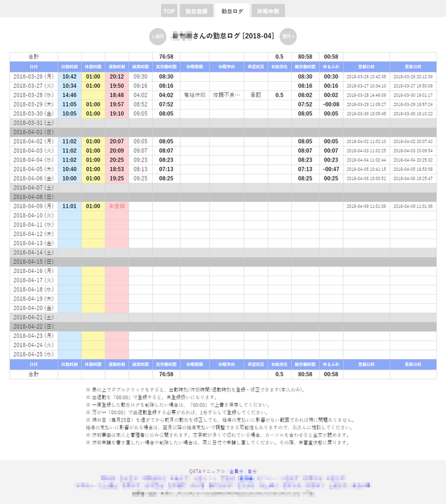
Task: Click the 出勤時刻 cell for 2018-04-10
Action: pyautogui.click(x=69, y=215)
